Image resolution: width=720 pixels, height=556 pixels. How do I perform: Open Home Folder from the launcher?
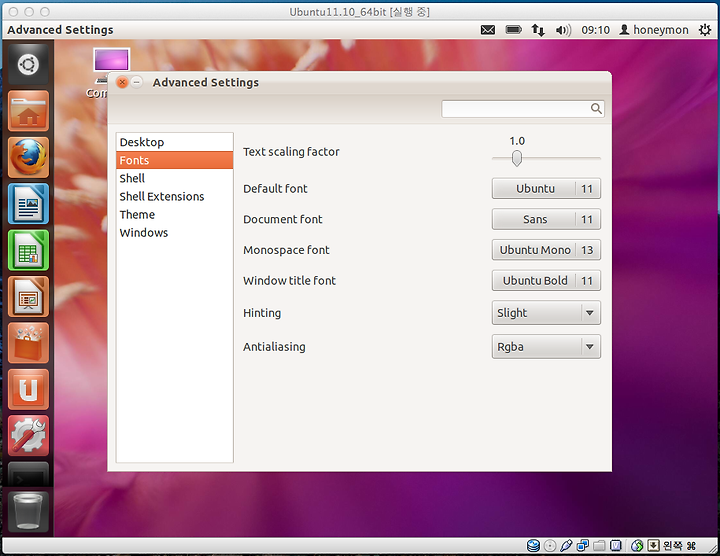point(28,111)
